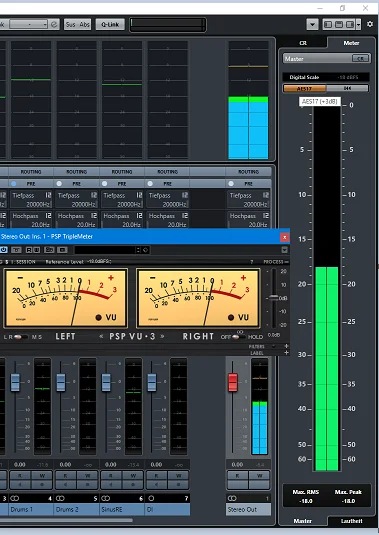The width and height of the screenshot is (379, 535).
Task: Expand the FILTERS section plus icon
Action: pos(286,346)
